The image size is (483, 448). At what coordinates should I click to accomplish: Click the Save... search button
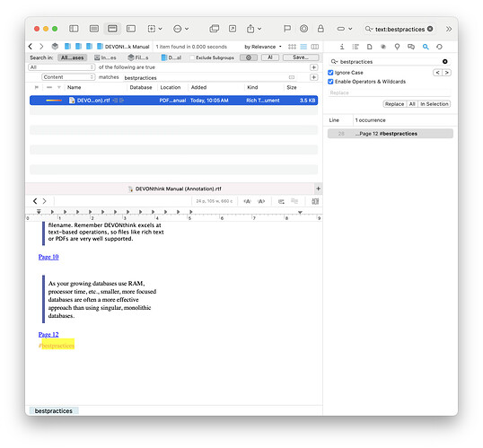pos(301,57)
